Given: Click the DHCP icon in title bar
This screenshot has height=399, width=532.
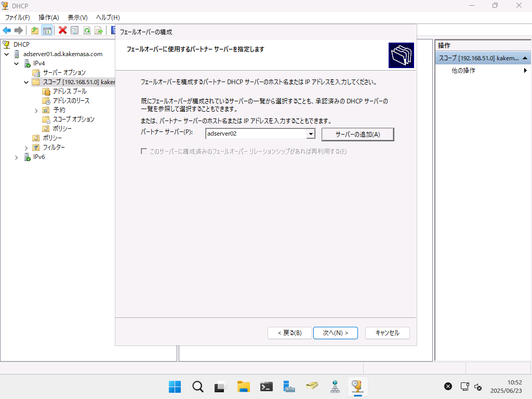Looking at the screenshot, I should (x=5, y=5).
